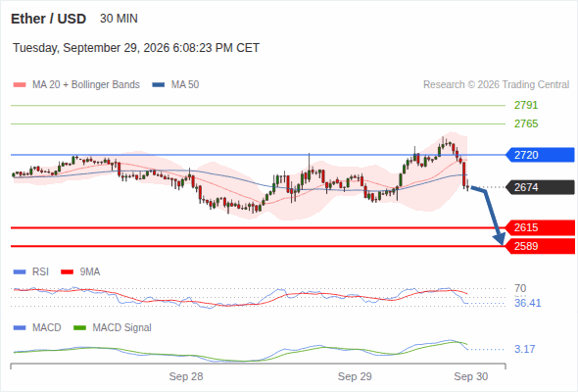Click the Research © 2026 Trading Central credit
This screenshot has width=578, height=392.
coord(496,85)
